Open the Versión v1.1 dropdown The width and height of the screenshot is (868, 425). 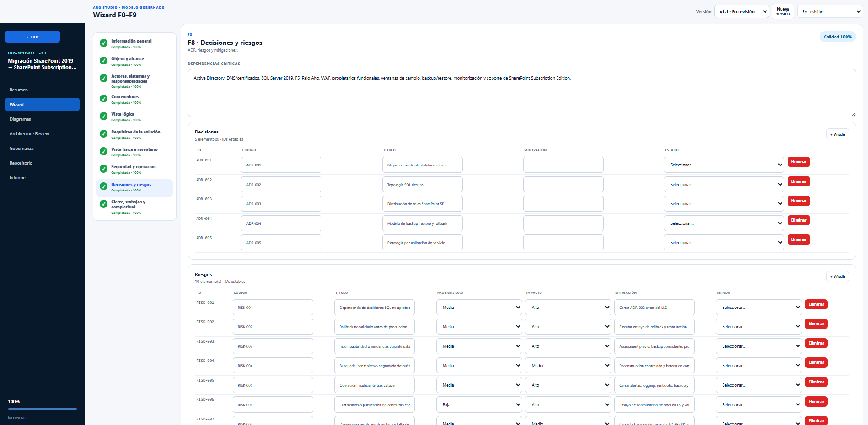pos(742,12)
